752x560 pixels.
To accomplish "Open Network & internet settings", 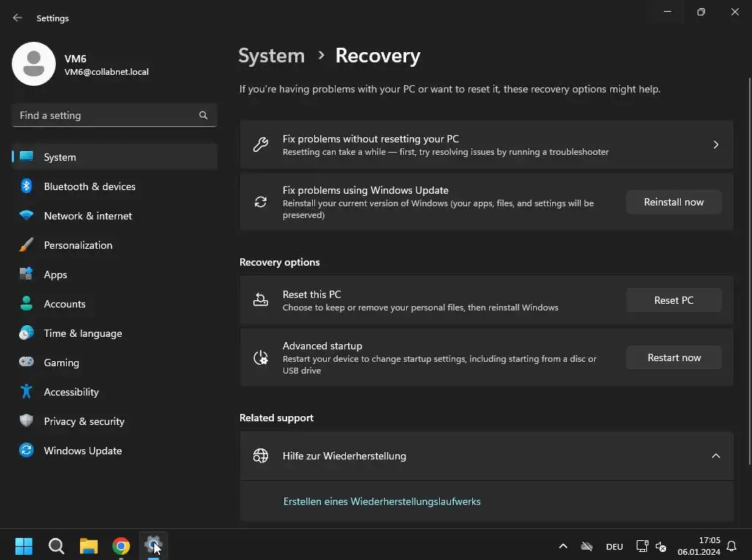I will click(115, 215).
